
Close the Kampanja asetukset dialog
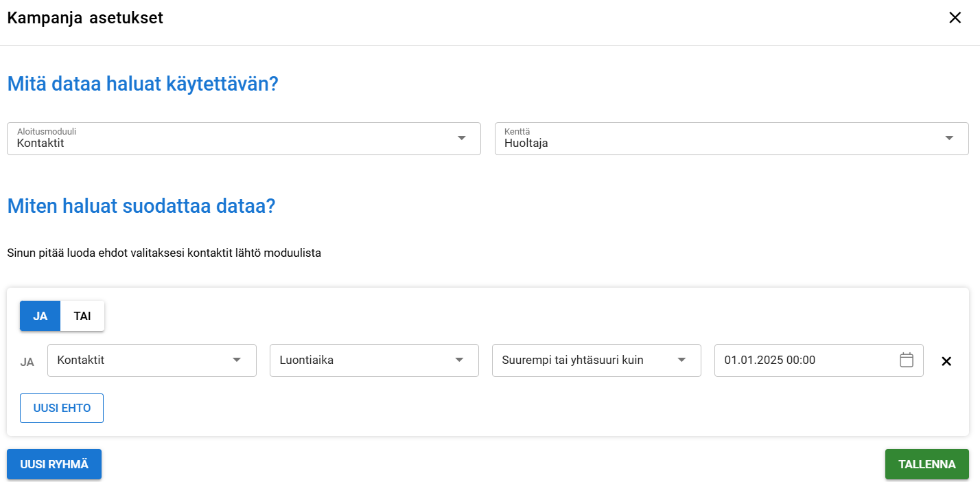(x=955, y=19)
